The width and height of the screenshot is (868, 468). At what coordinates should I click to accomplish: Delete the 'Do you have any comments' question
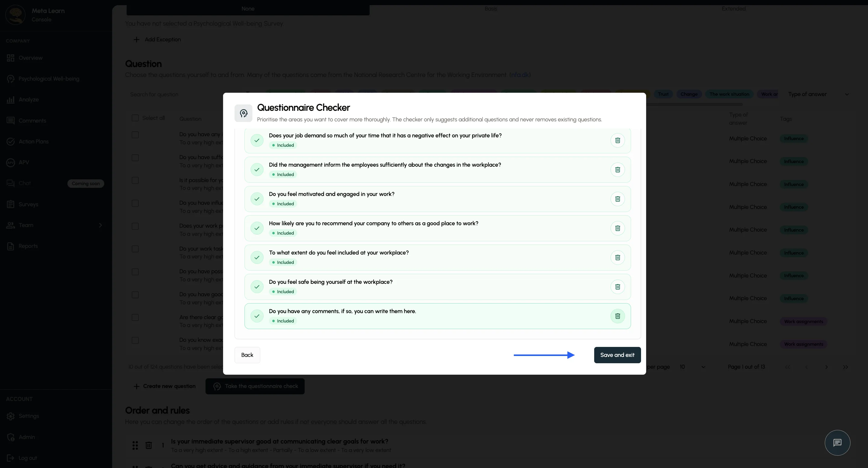[617, 316]
